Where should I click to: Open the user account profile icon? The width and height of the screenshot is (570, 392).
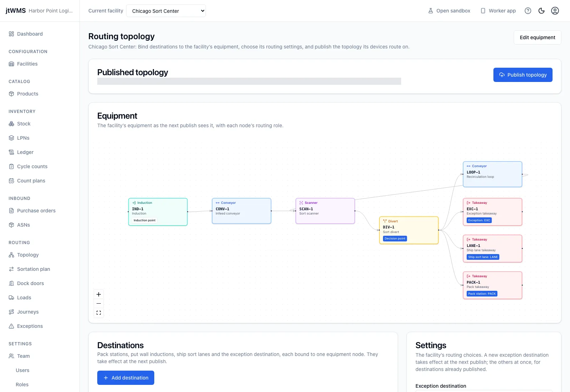click(x=555, y=11)
